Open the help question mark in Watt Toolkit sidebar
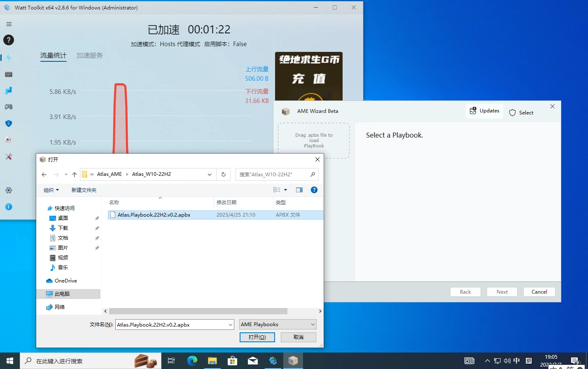Viewport: 588px width, 369px height. click(x=9, y=40)
